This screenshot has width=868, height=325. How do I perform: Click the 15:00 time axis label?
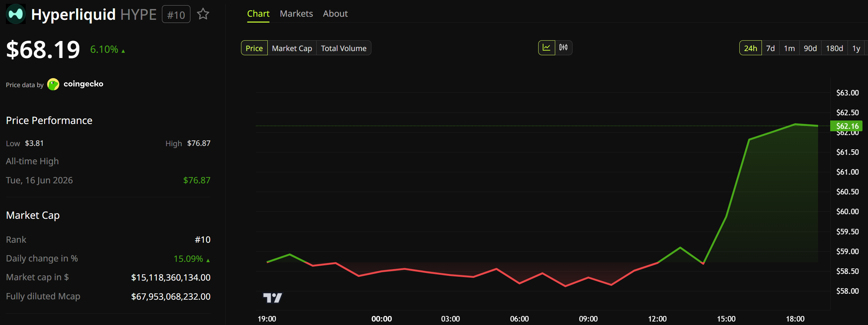click(726, 319)
